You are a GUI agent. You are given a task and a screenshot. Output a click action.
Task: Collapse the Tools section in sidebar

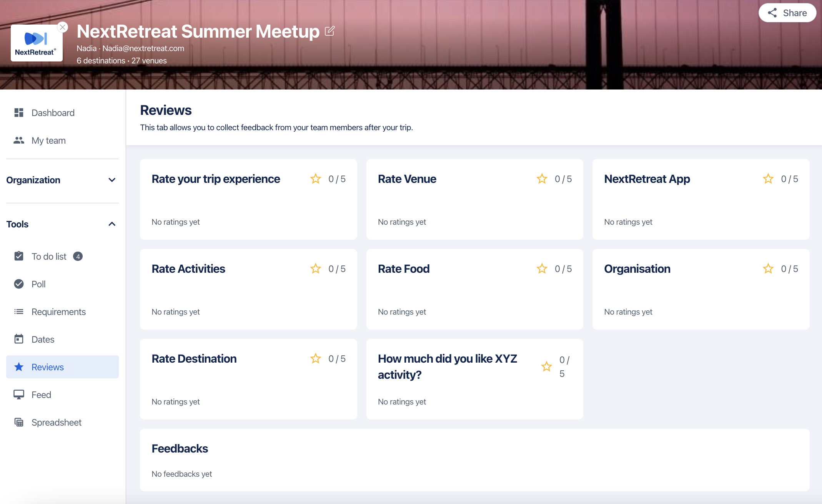point(111,223)
